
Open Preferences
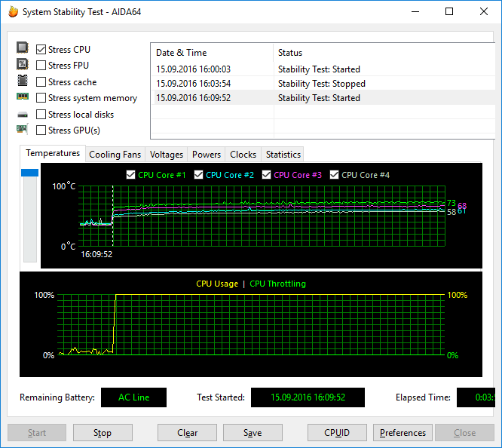(x=403, y=433)
